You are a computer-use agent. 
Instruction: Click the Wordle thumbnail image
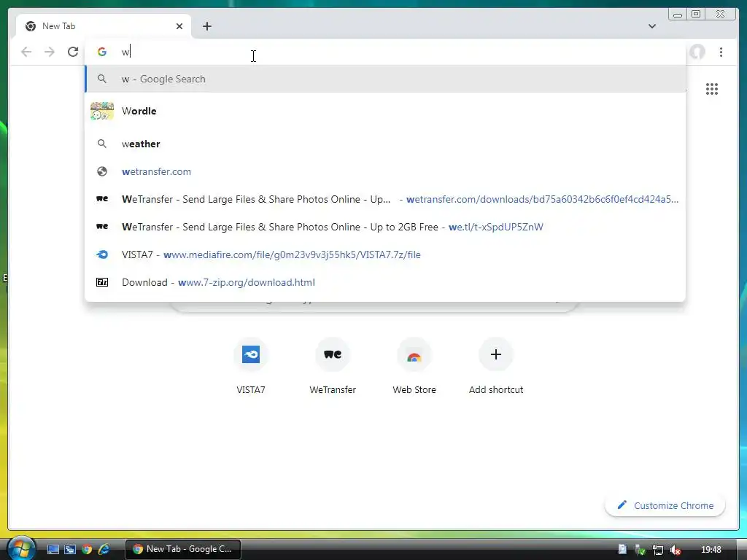click(x=102, y=111)
